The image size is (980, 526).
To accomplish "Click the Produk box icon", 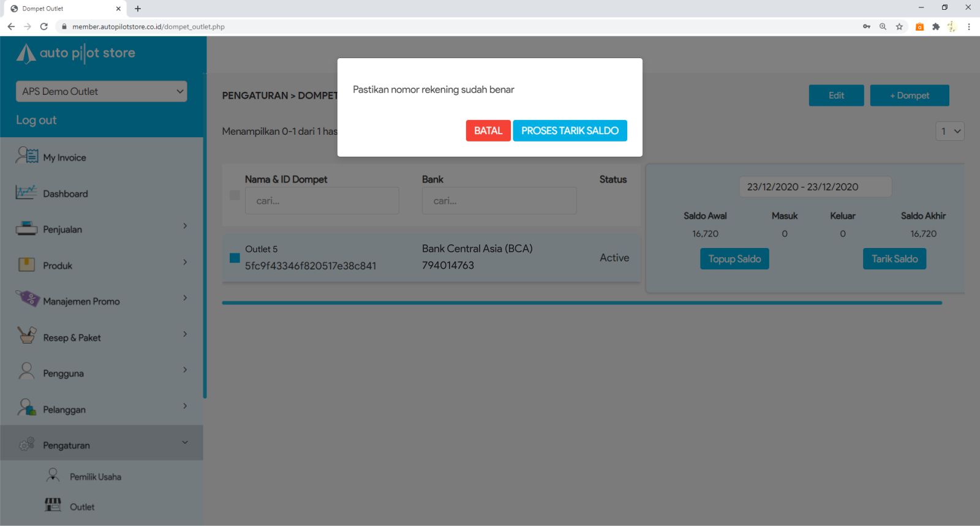I will 26,265.
